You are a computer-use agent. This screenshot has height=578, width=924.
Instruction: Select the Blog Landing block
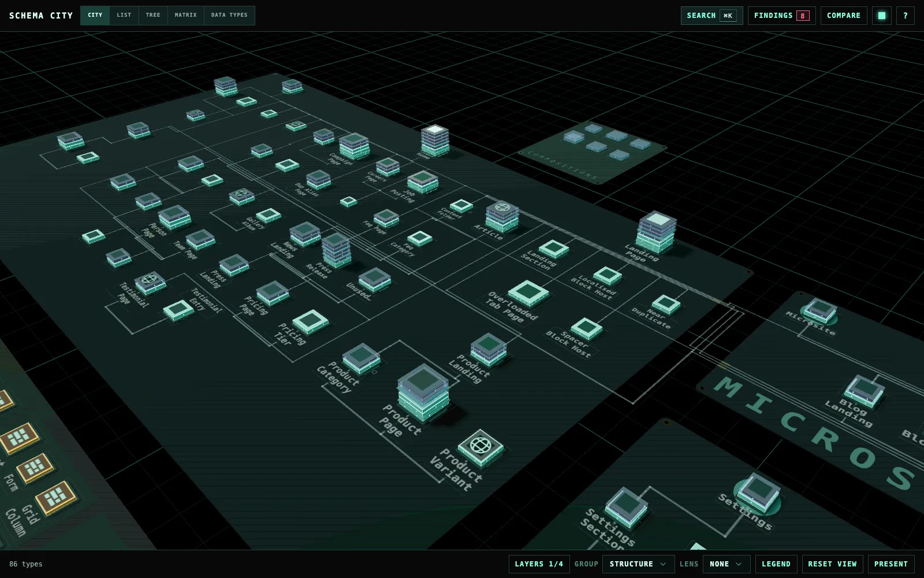point(865,391)
